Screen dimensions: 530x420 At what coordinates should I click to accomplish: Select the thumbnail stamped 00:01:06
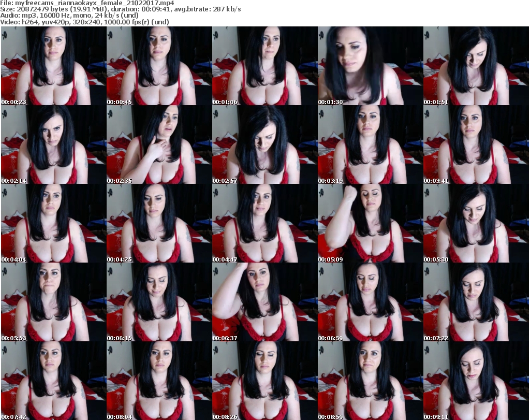tap(264, 66)
